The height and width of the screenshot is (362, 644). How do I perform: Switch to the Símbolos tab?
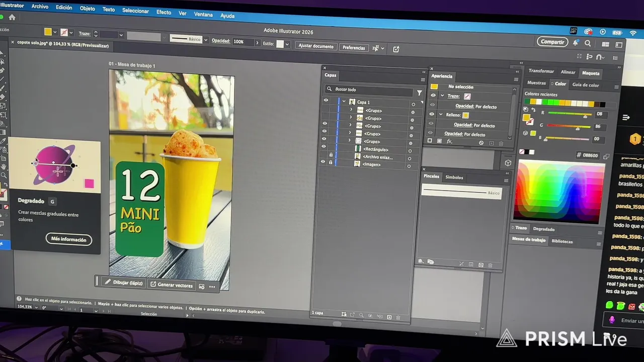454,177
